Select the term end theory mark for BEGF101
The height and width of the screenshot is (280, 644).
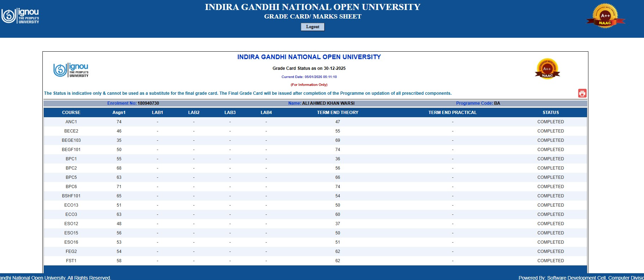(x=338, y=150)
